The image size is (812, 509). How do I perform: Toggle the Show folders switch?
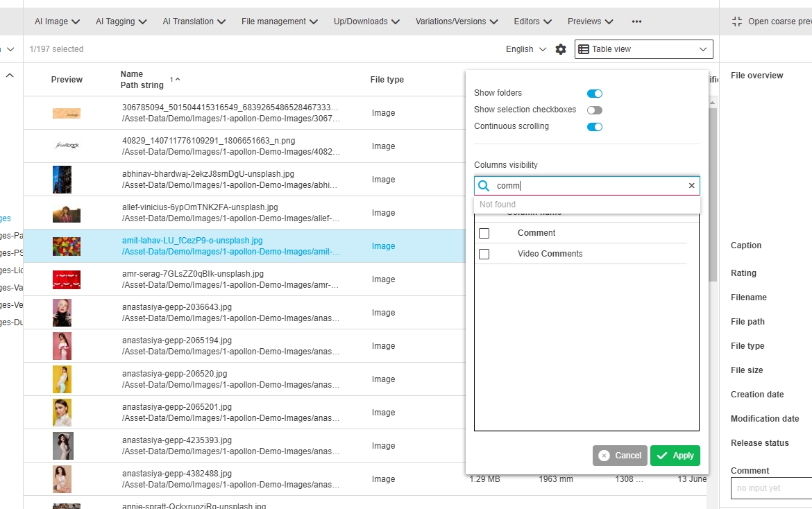point(595,94)
